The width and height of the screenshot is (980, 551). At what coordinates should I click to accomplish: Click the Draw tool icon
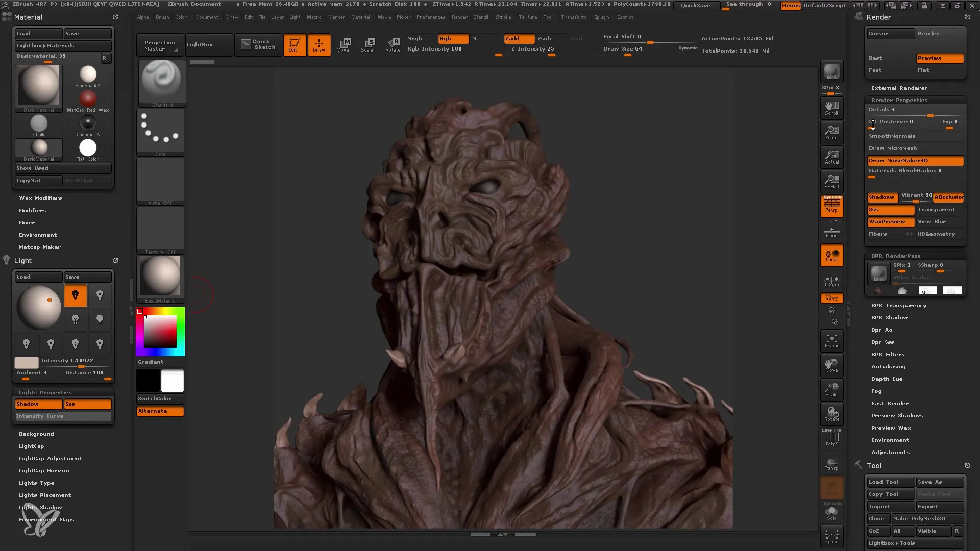pyautogui.click(x=318, y=44)
